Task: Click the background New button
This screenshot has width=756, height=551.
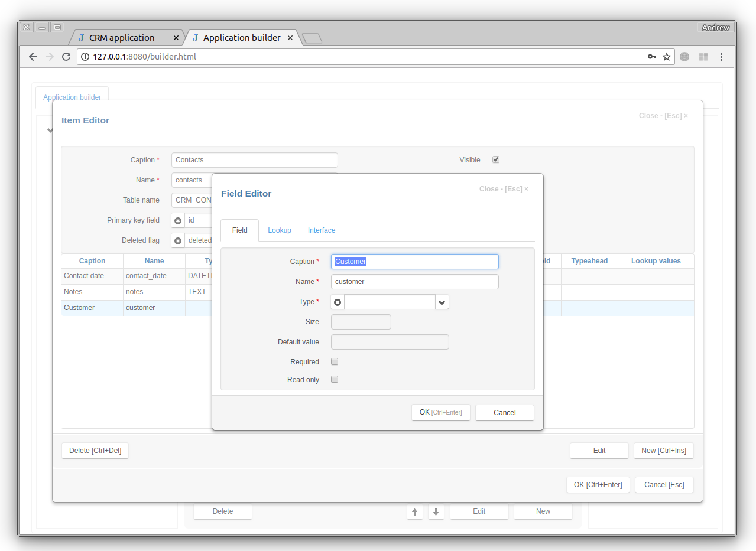Action: (543, 511)
